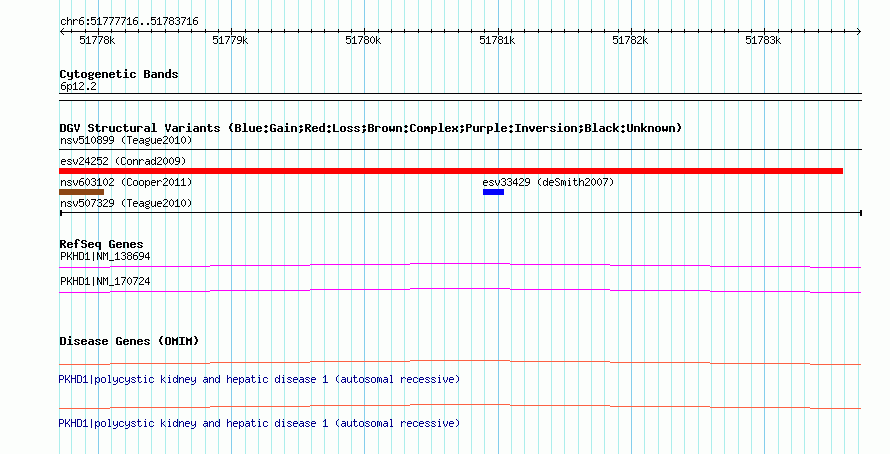This screenshot has height=454, width=890.
Task: Click the 51780k ruler tick label
Action: [x=363, y=40]
